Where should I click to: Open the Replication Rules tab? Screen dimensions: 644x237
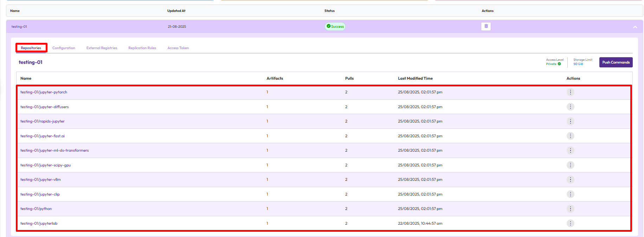pos(142,48)
